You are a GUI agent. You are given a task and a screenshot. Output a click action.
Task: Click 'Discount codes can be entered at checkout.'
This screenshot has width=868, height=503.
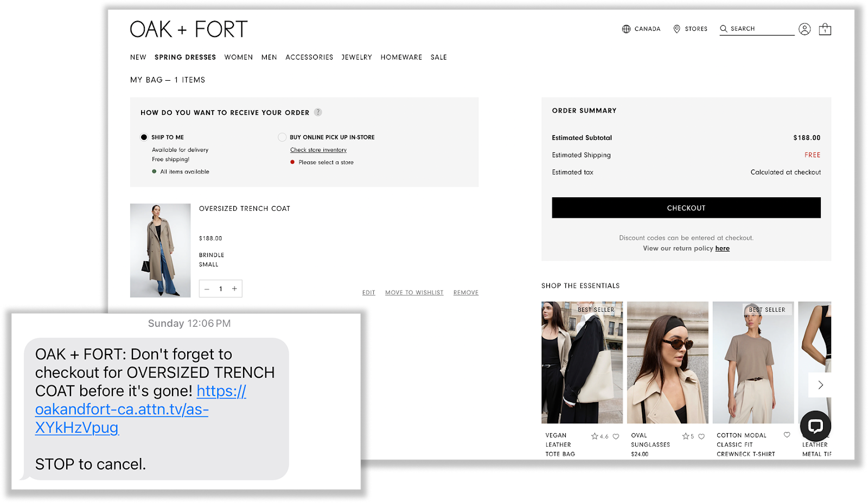[x=686, y=238]
